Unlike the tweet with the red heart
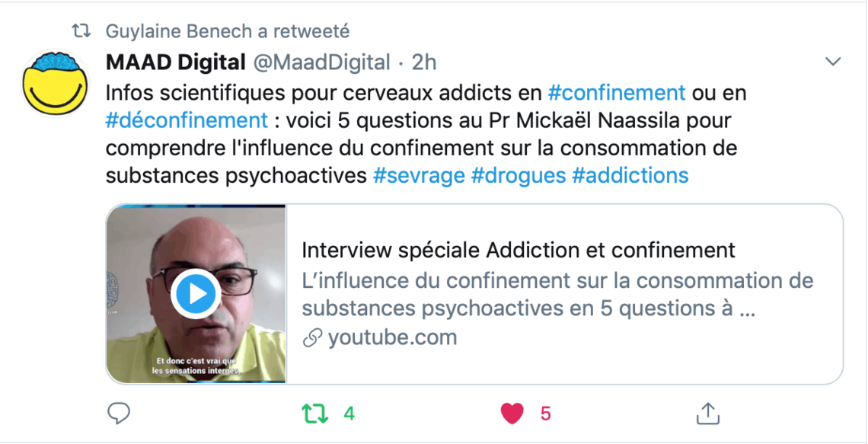 click(512, 413)
